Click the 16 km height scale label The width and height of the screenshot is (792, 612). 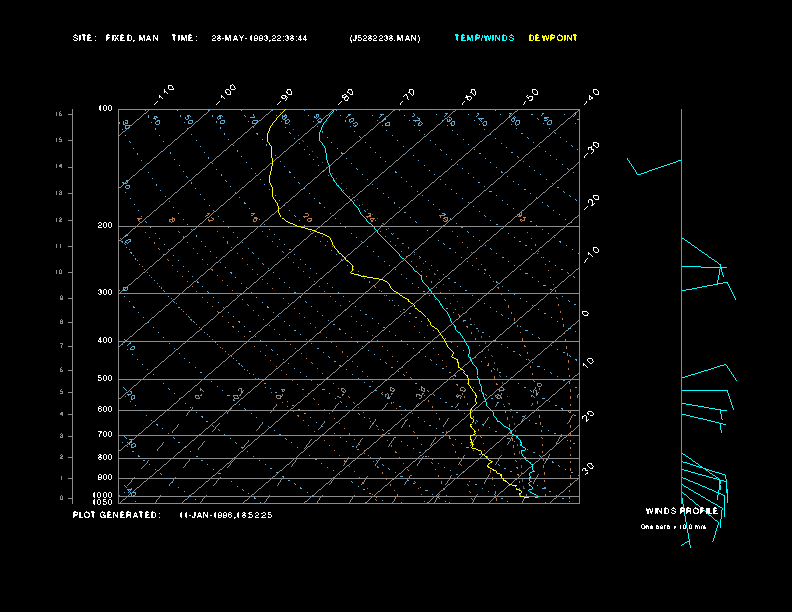[59, 114]
